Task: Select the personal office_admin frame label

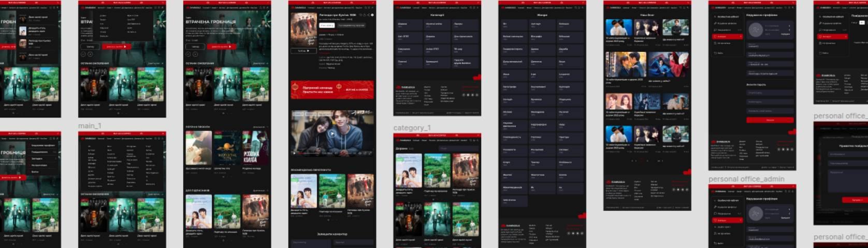Action: coord(746,179)
